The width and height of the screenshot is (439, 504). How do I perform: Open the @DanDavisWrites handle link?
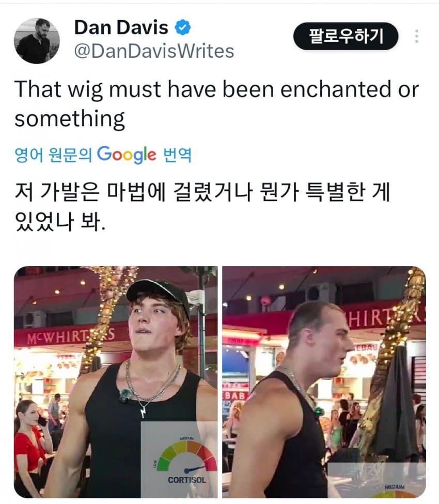coord(154,51)
